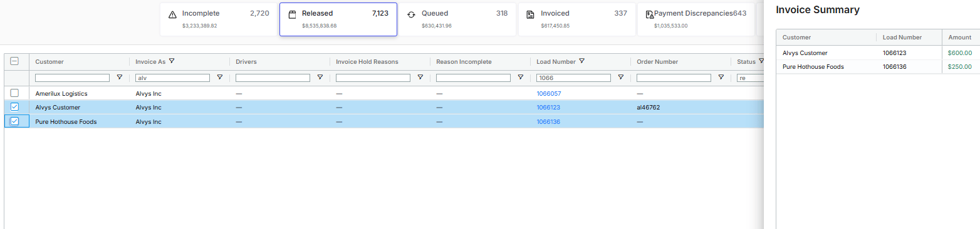Click the Incomplete warning triangle icon
Image resolution: width=980 pixels, height=229 pixels.
tap(172, 14)
